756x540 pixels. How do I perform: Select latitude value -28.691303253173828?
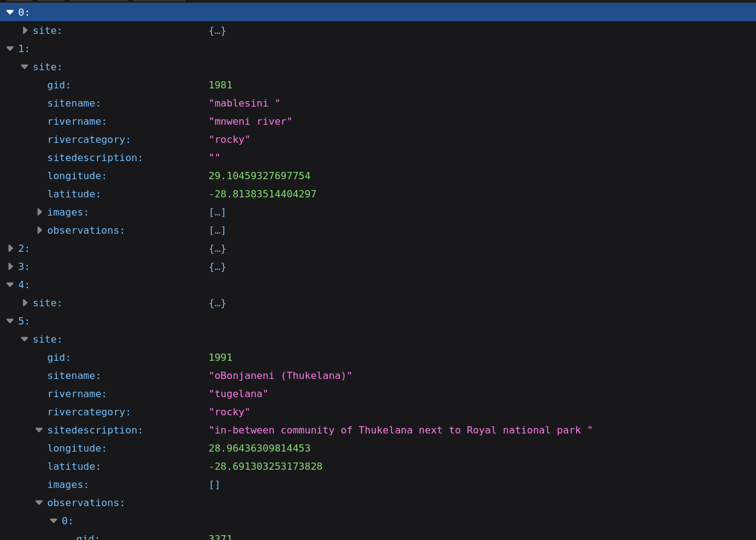[266, 467]
